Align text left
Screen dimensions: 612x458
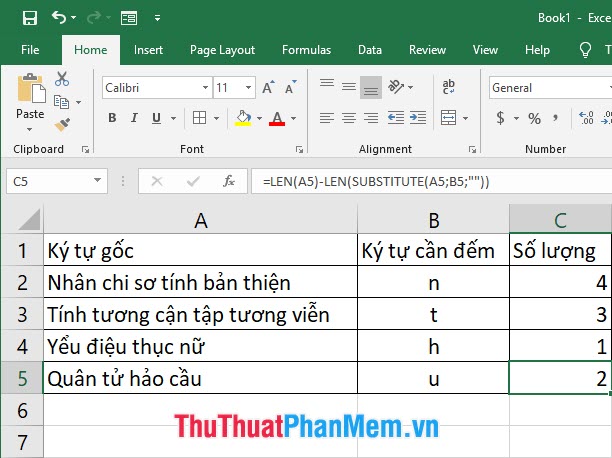point(327,118)
